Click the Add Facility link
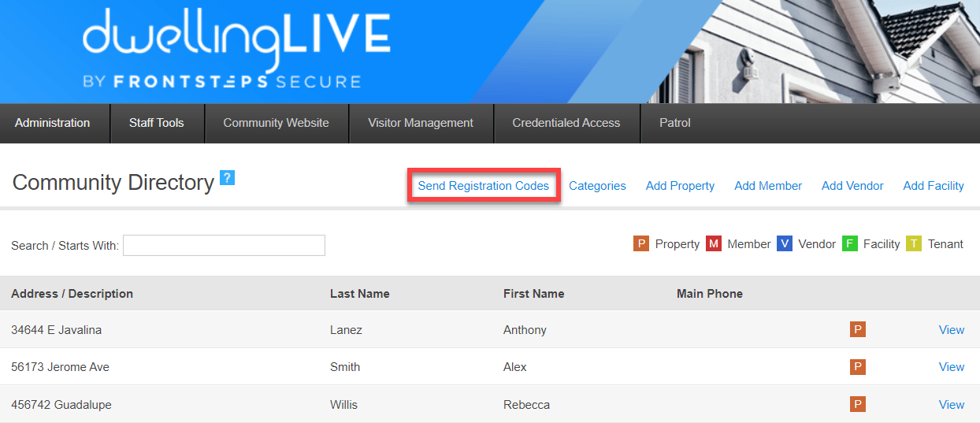The image size is (980, 423). click(934, 186)
